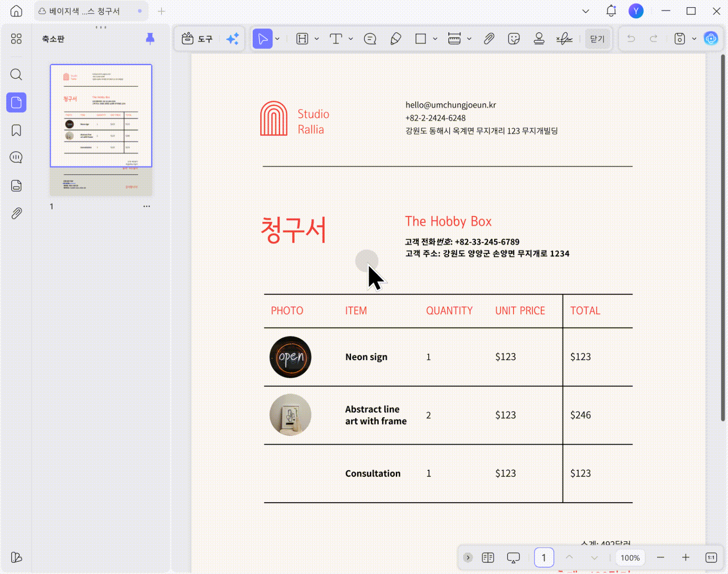Viewport: 728px width, 574px height.
Task: Add a comment note bubble
Action: [370, 39]
